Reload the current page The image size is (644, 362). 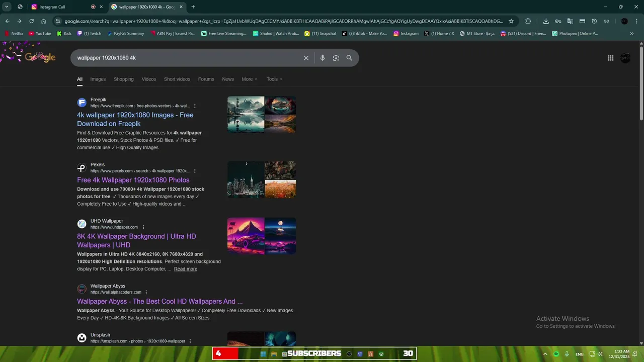[31, 21]
